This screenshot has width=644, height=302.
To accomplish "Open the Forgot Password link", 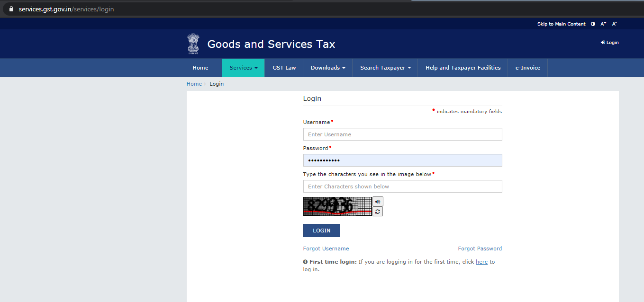I will pyautogui.click(x=480, y=249).
